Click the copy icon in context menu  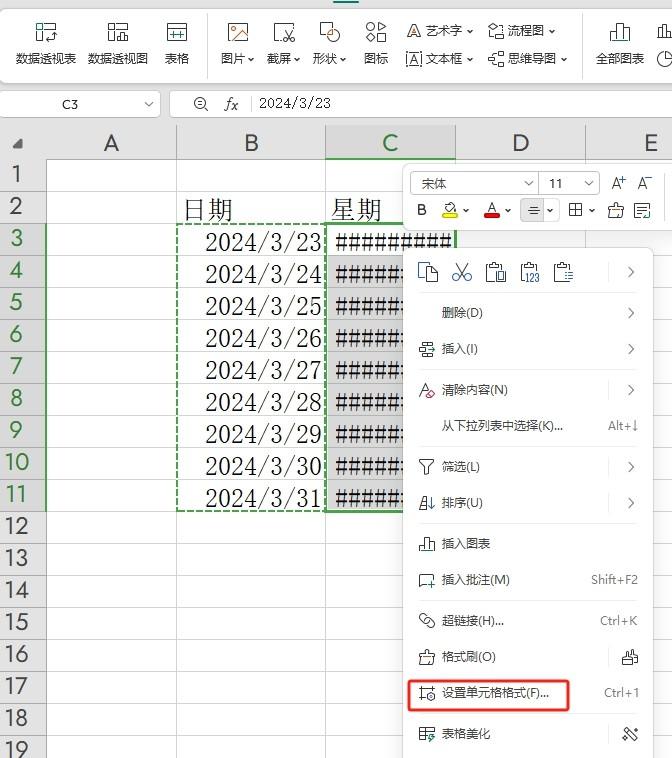[428, 272]
